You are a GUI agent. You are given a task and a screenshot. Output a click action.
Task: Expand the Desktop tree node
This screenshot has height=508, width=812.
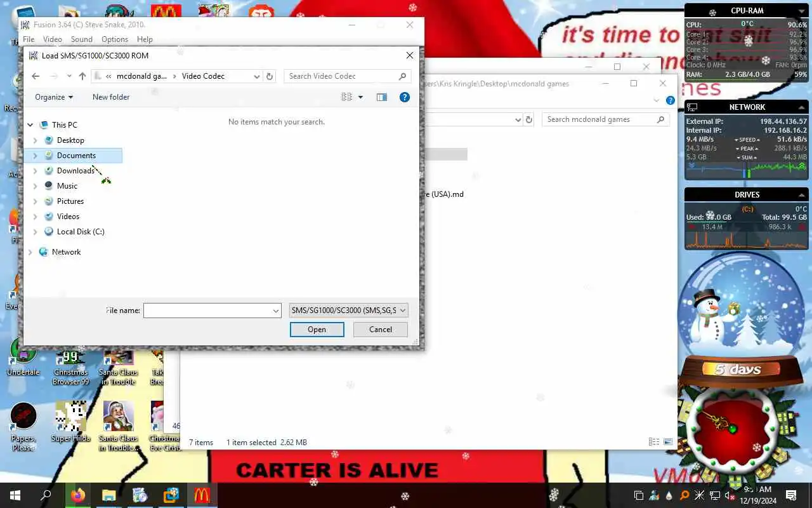pyautogui.click(x=36, y=140)
